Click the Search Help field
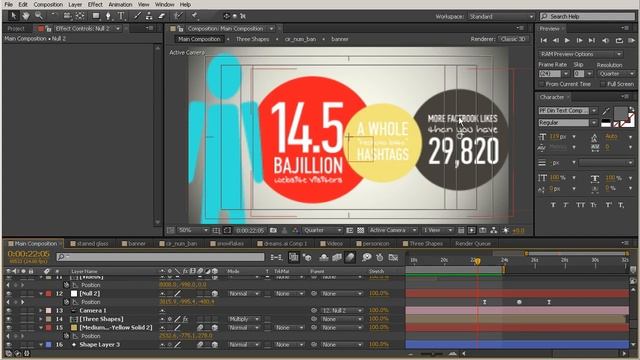Viewport: 640px width, 360px height. point(587,17)
